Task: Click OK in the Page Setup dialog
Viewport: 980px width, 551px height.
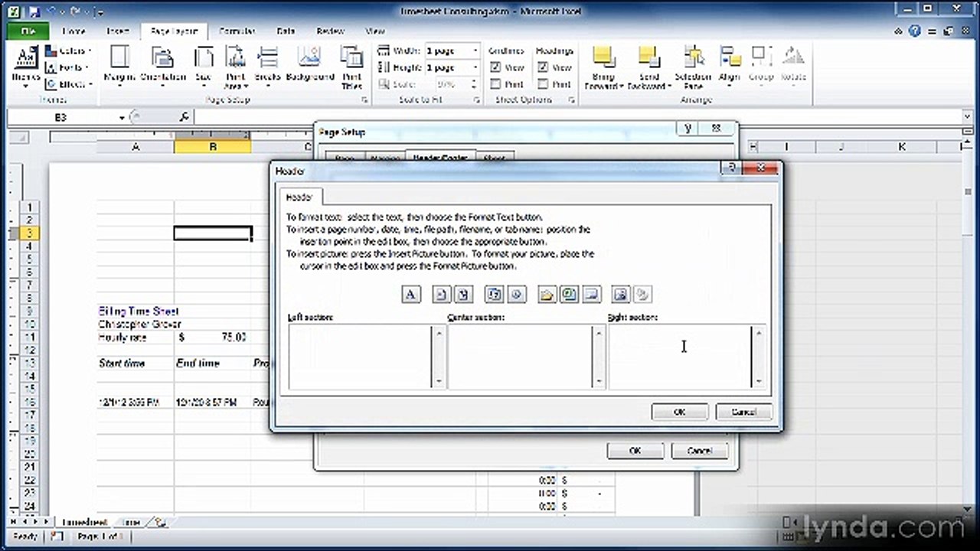Action: [635, 451]
